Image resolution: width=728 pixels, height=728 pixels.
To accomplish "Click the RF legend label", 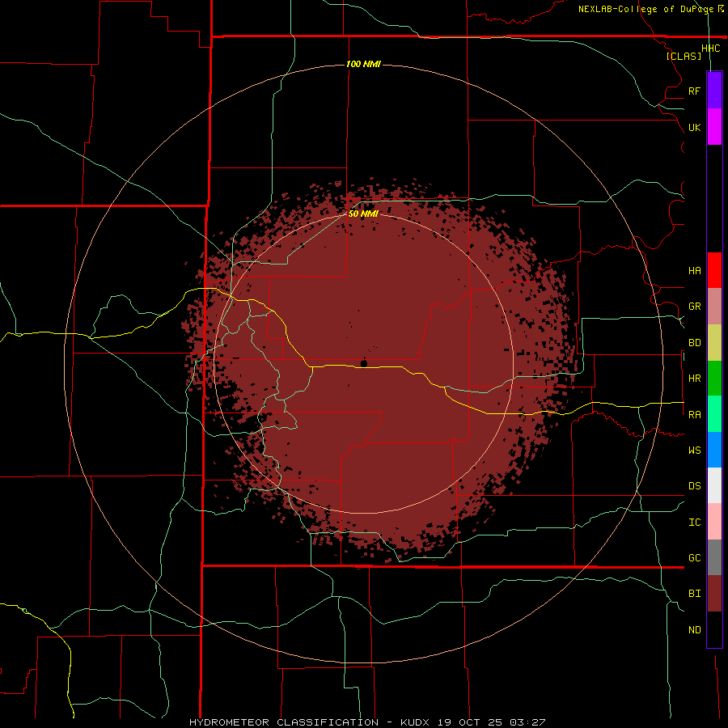I will [695, 91].
